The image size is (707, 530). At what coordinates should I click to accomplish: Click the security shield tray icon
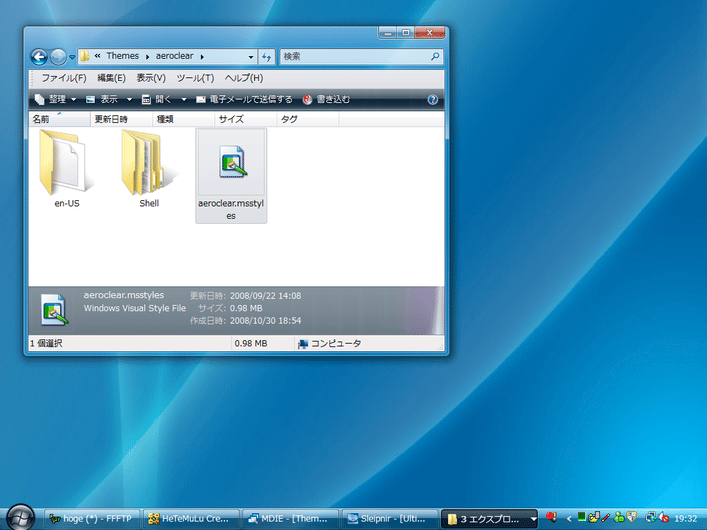pos(631,517)
